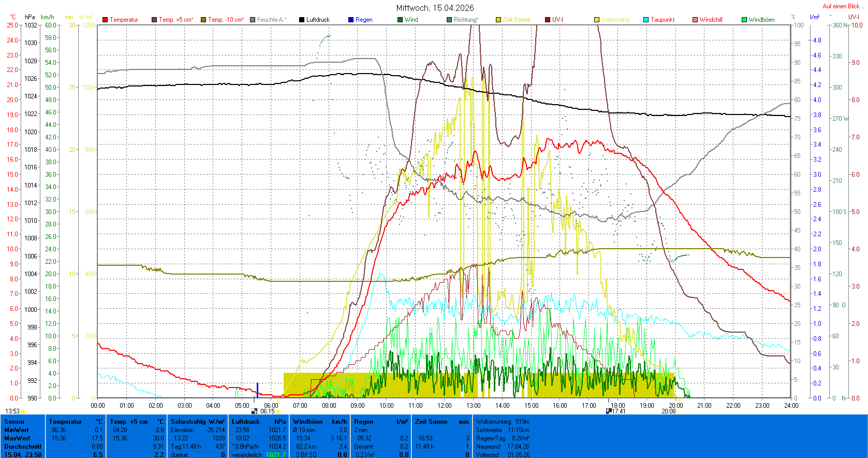The width and height of the screenshot is (868, 458).
Task: Click the blue Regen legend square
Action: point(351,20)
